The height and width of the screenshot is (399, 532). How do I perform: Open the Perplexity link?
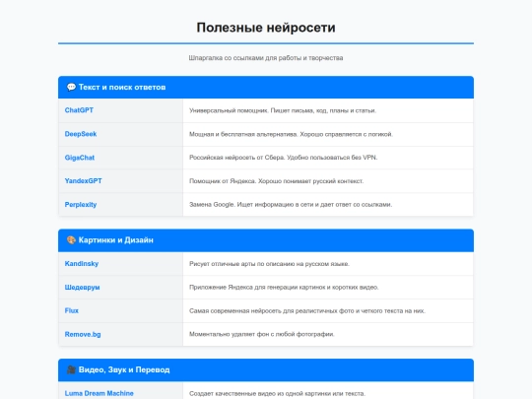(x=81, y=205)
